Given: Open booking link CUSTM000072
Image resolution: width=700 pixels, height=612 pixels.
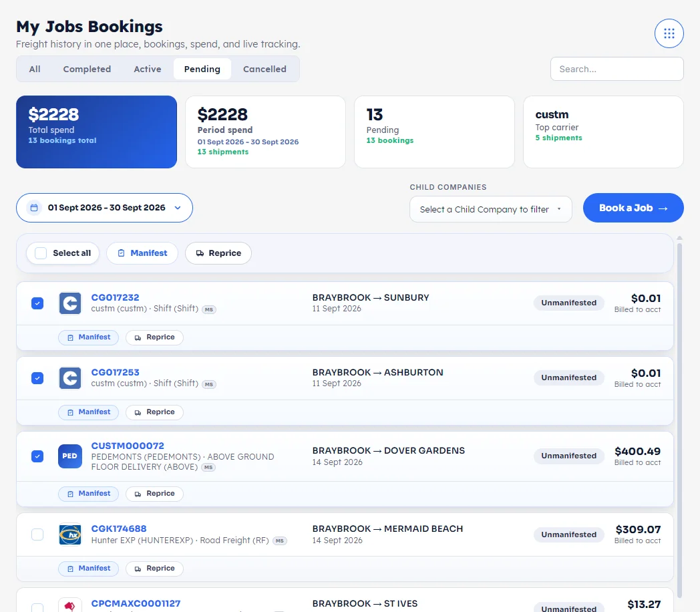Looking at the screenshot, I should coord(128,446).
